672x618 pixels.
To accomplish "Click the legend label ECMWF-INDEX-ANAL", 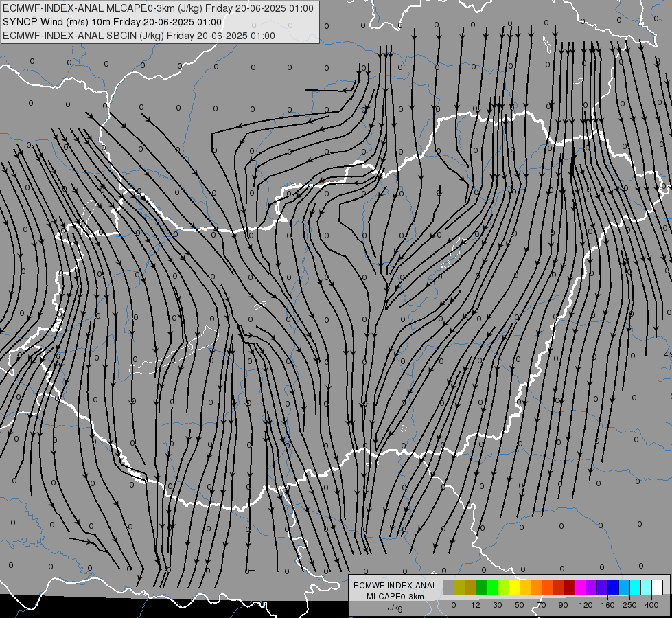I will 395,586.
